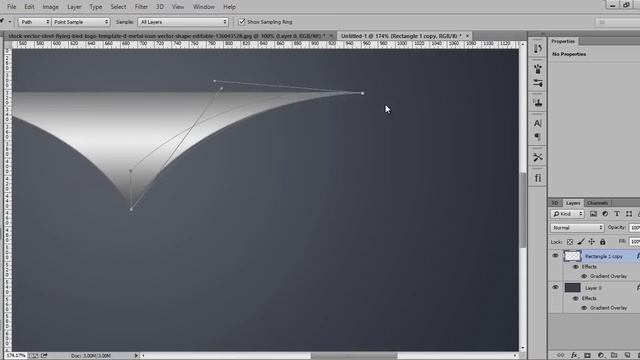640x360 pixels.
Task: Filter layers by adjustment layer icon
Action: 605,214
